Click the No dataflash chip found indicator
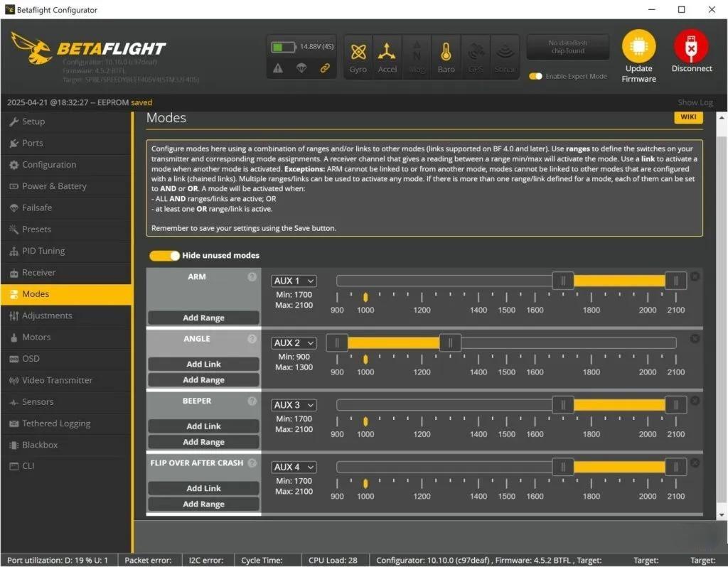728x567 pixels. [567, 47]
